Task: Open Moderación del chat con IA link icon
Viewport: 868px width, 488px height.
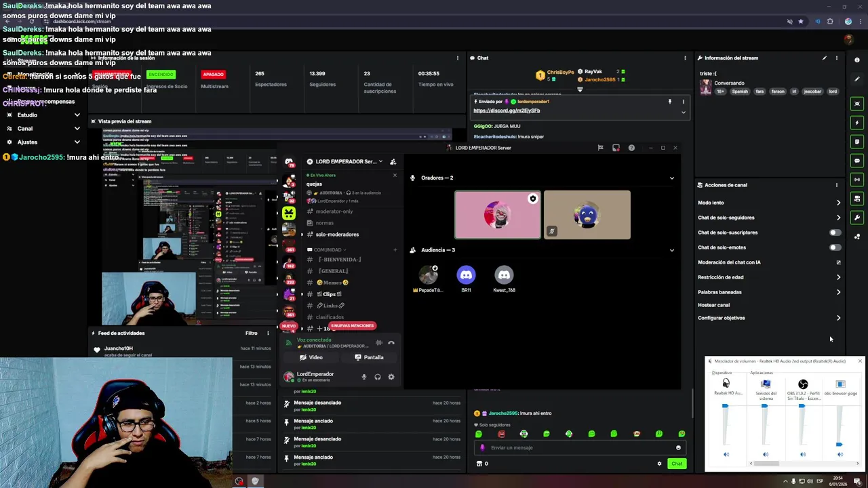Action: point(839,262)
